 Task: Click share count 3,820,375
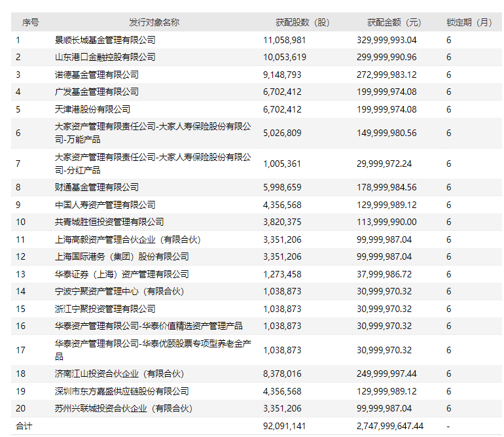(282, 222)
